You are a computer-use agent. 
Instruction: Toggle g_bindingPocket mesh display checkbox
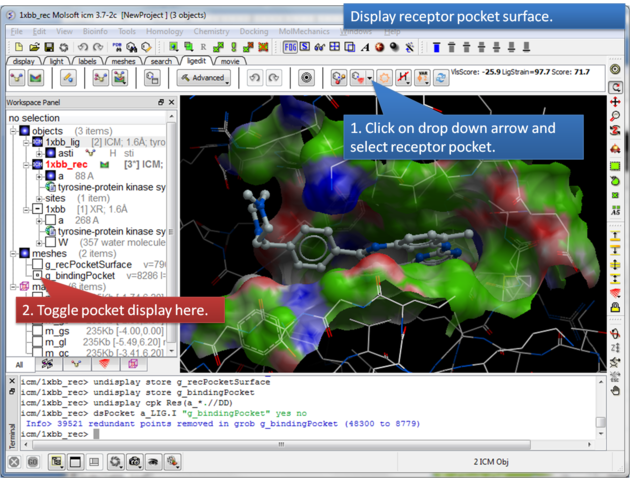coord(36,275)
